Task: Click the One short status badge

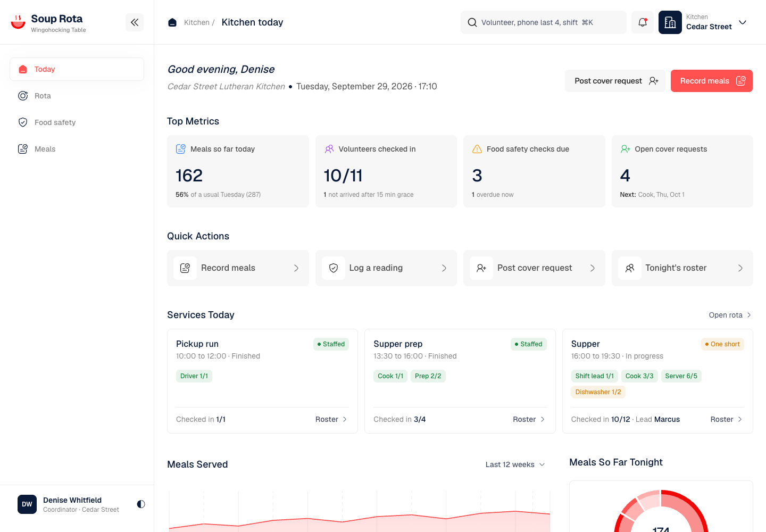Action: point(722,344)
